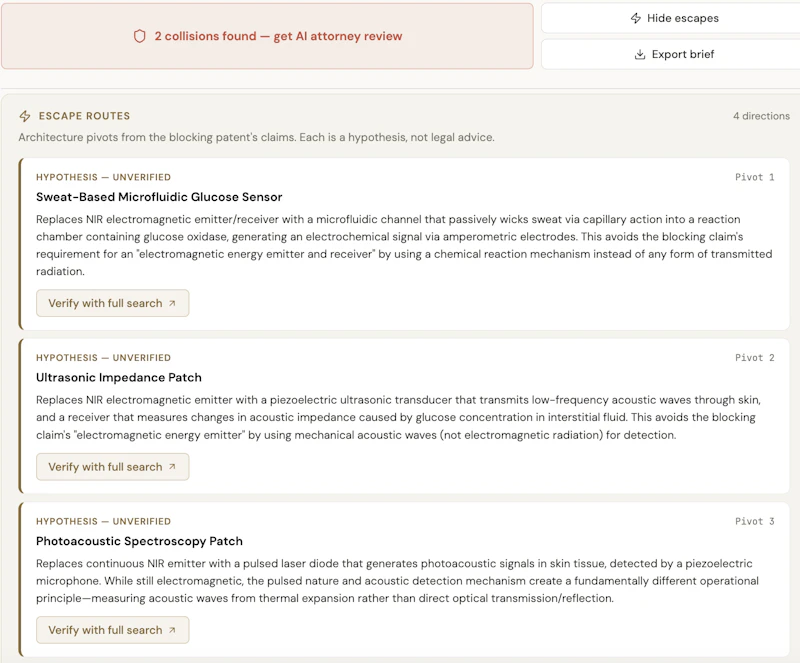The height and width of the screenshot is (663, 800).
Task: Click the hypothesis unverified tag above the Photoacoustic Spectroscopy title
Action: (x=104, y=521)
